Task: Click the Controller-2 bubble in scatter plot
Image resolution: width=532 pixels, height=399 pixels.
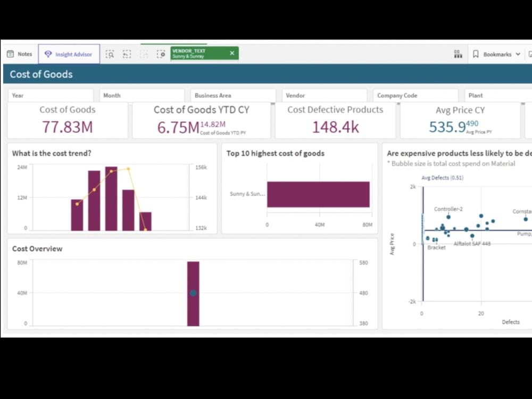Action: click(448, 216)
